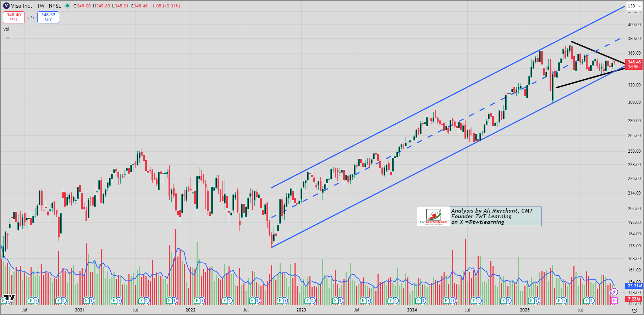Open the pink upcoming earnings E marker

tap(615, 300)
